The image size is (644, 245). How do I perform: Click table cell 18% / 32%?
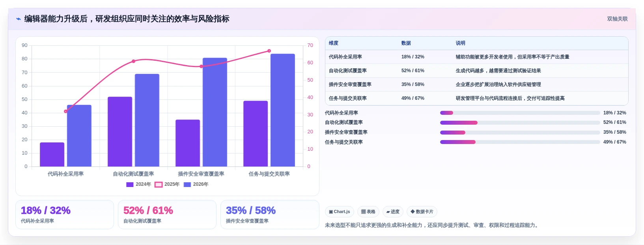click(413, 57)
